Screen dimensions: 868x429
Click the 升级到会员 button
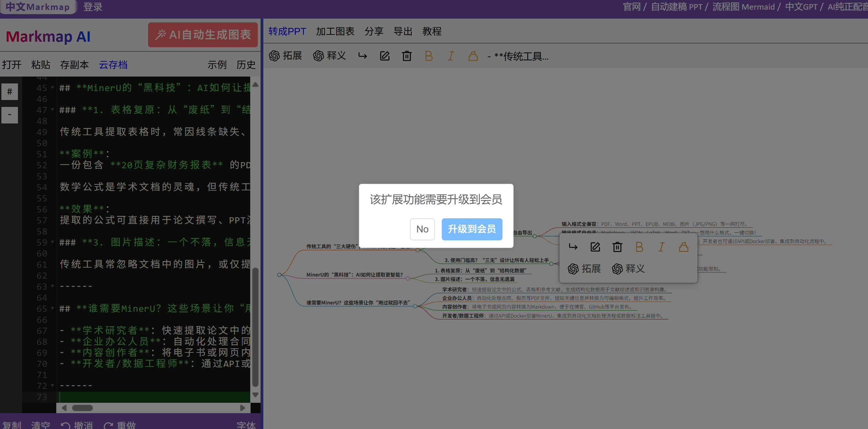click(472, 229)
